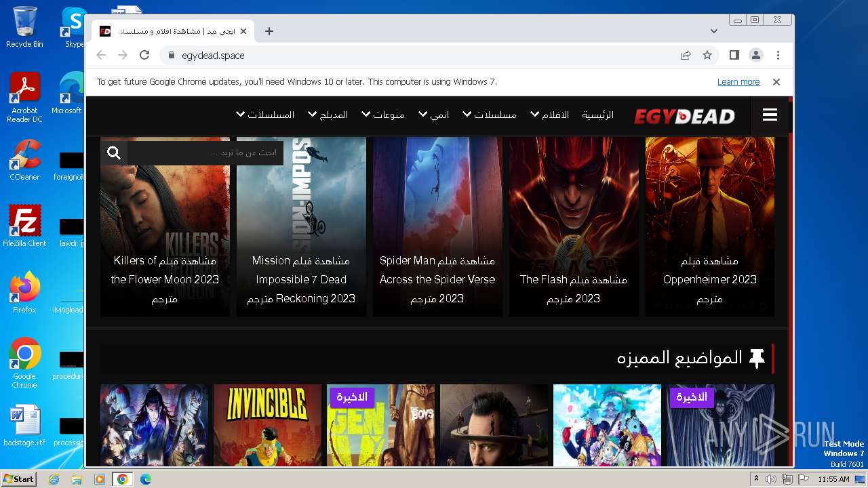Expand the انمي dropdown menu

(x=434, y=115)
